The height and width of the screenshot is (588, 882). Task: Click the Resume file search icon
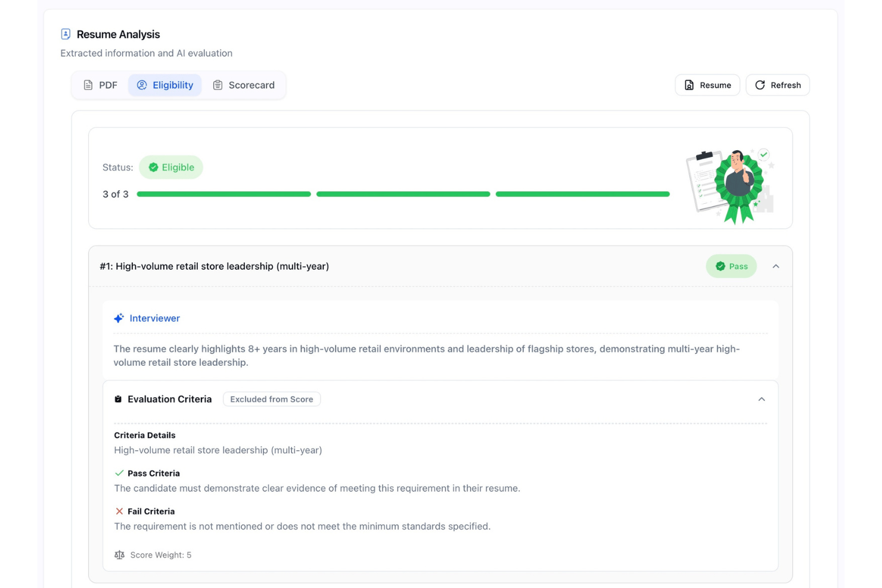tap(689, 85)
